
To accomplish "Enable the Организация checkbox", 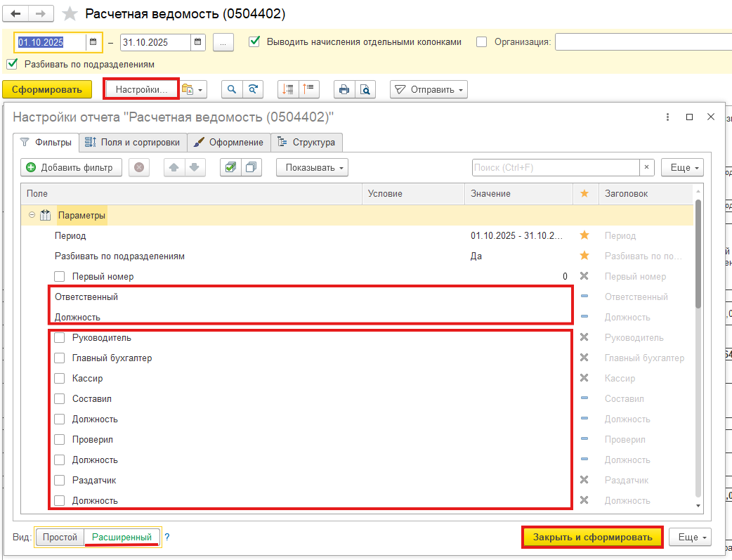I will coord(481,42).
